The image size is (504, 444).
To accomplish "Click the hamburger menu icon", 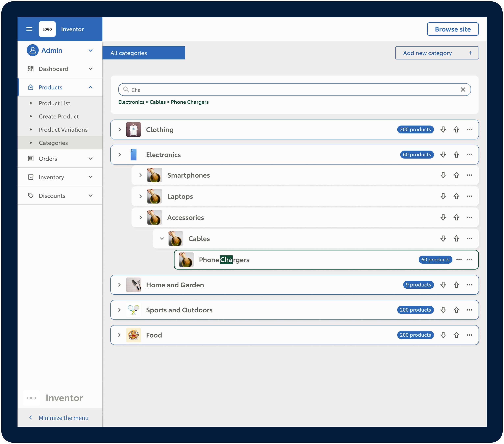I will click(x=29, y=29).
